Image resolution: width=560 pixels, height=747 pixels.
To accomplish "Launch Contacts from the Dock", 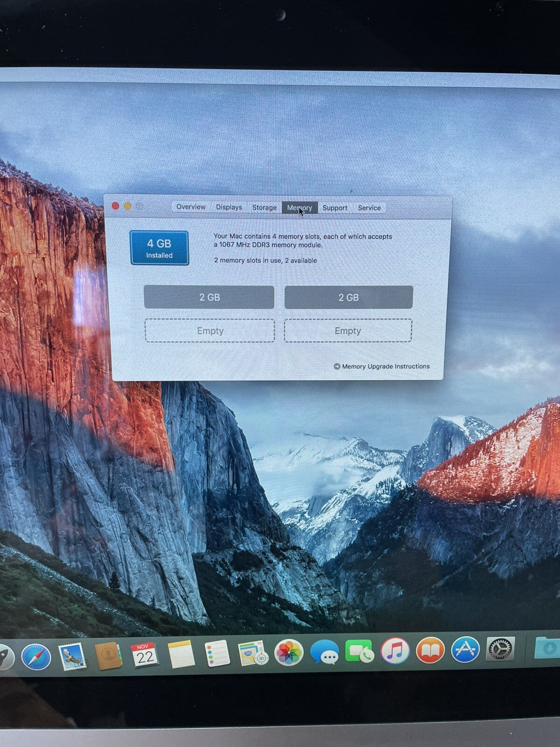I will tap(108, 655).
